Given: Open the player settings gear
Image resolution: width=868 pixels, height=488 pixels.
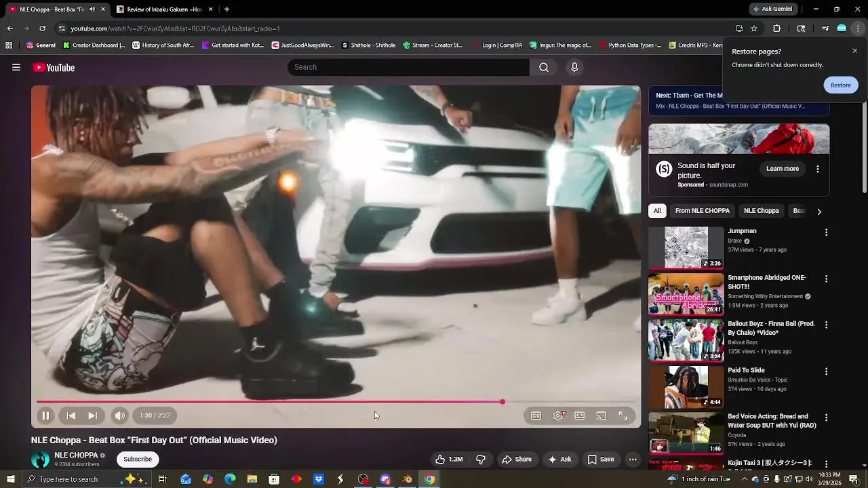Looking at the screenshot, I should [558, 415].
